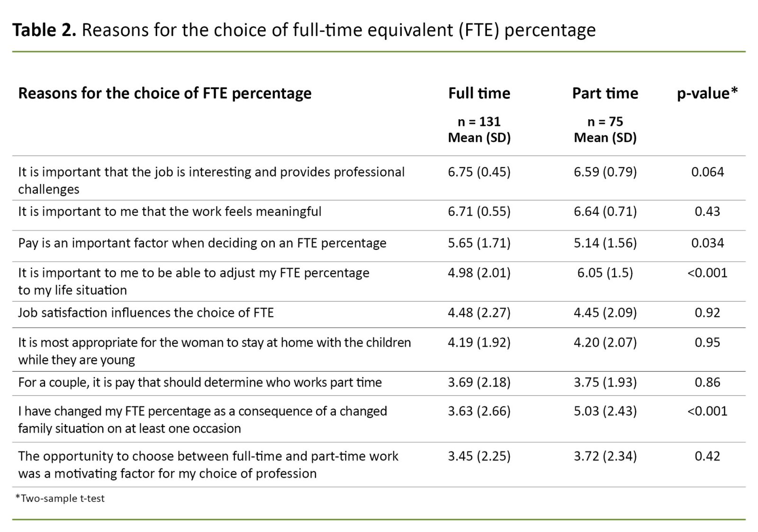Image resolution: width=758 pixels, height=532 pixels.
Task: Click the part-time value 3.72 (2.34)
Action: (x=605, y=456)
